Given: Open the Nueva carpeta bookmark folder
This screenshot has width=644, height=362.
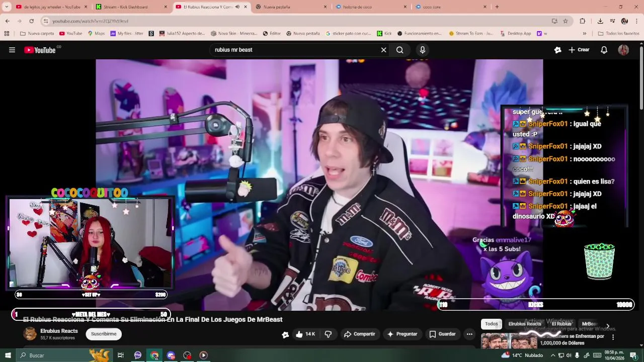Looking at the screenshot, I should click(x=37, y=34).
